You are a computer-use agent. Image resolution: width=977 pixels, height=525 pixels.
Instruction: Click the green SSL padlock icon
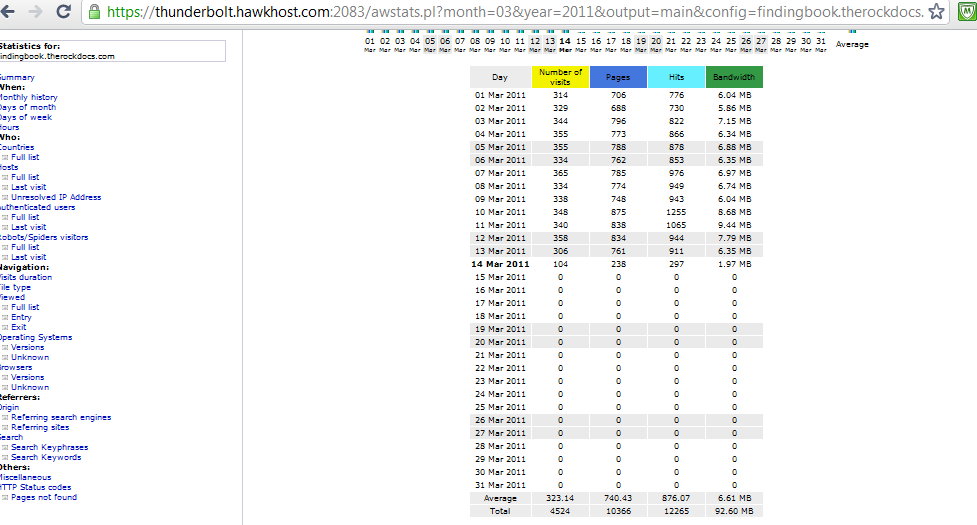[x=95, y=12]
